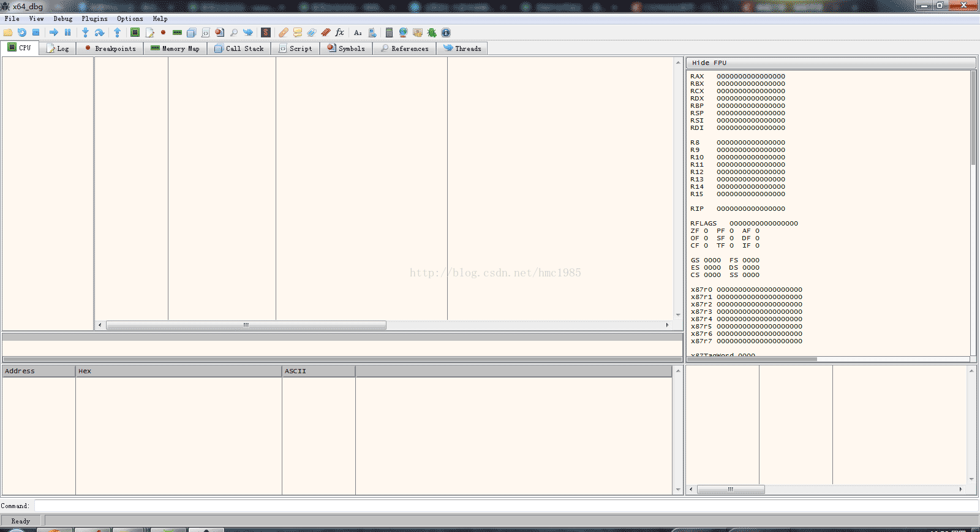This screenshot has width=980, height=532.
Task: Click the Run arrow toolbar icon
Action: pyautogui.click(x=54, y=32)
